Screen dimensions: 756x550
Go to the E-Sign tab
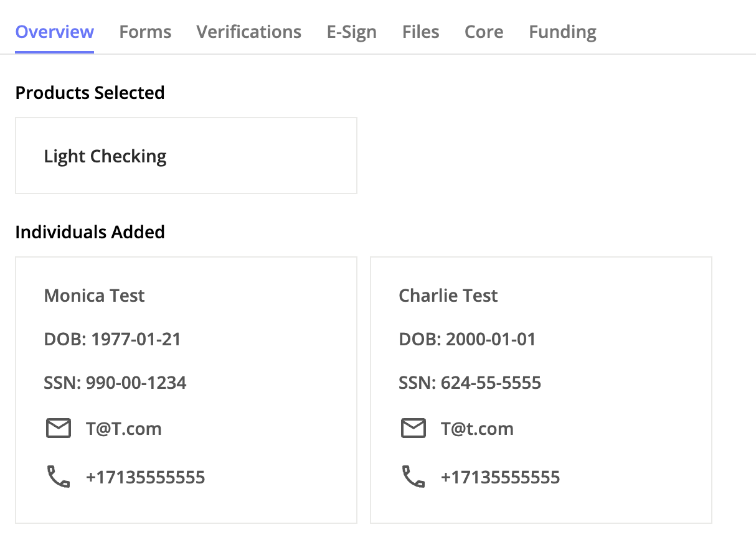coord(352,32)
